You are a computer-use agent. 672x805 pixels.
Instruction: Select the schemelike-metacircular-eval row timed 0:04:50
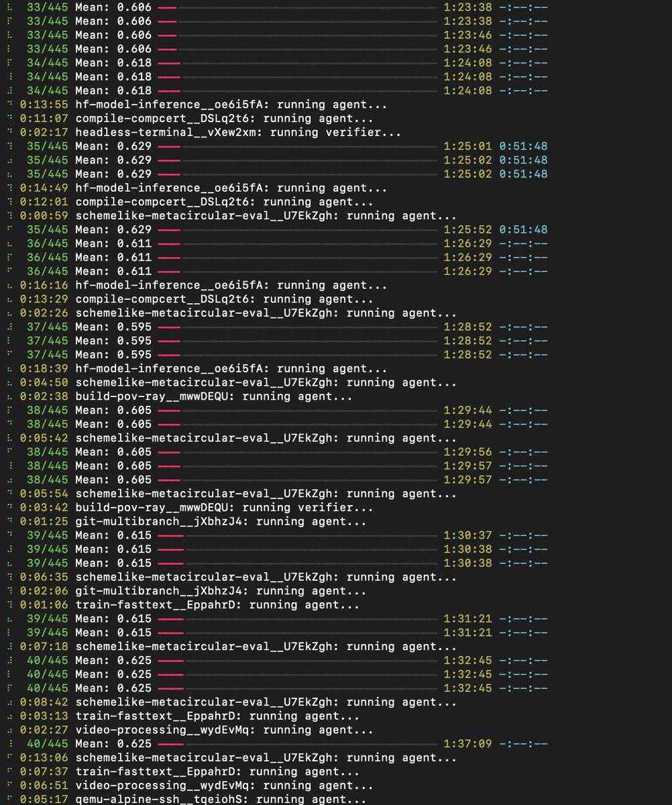pos(232,382)
